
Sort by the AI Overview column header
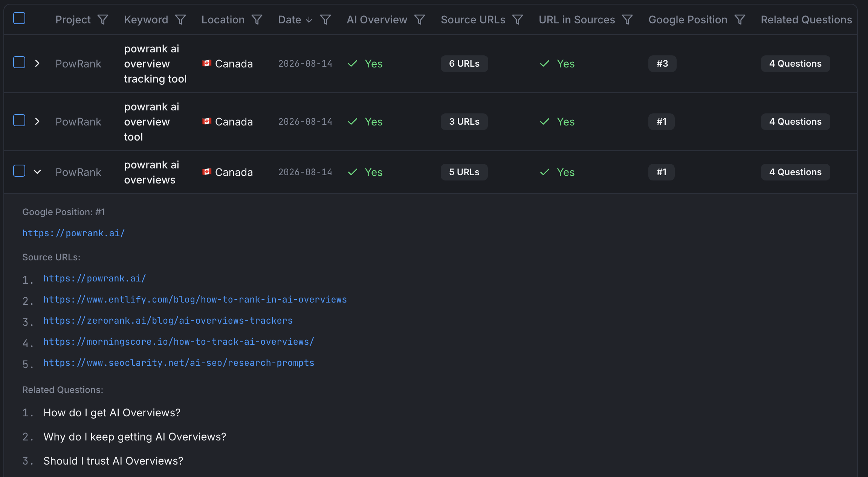[377, 20]
